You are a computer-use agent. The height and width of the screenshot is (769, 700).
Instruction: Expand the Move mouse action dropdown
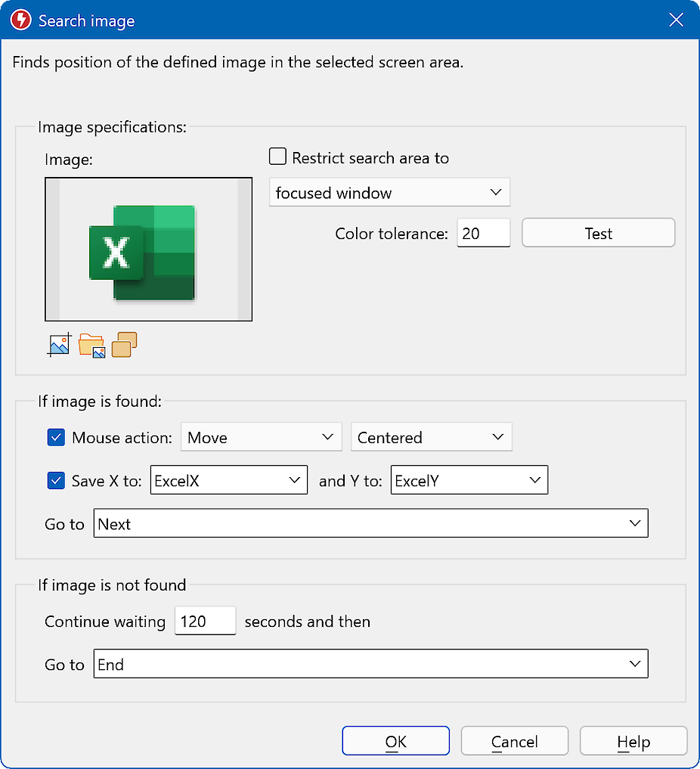coord(260,437)
